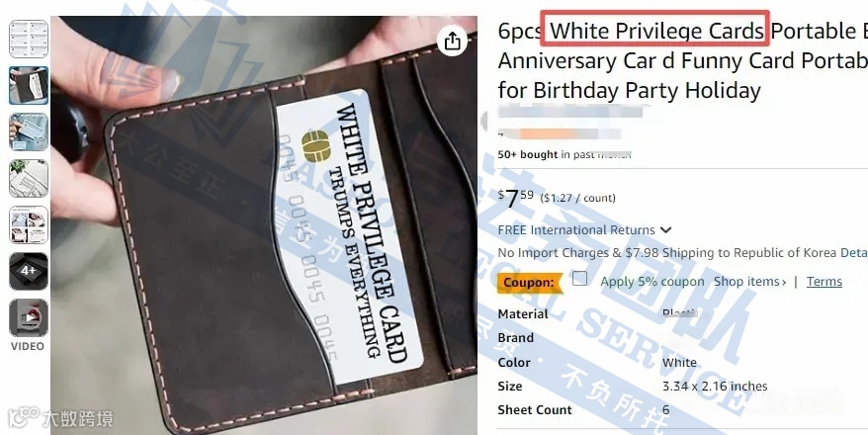Click the main product wallet image
Image resolution: width=868 pixels, height=435 pixels.
tap(264, 225)
